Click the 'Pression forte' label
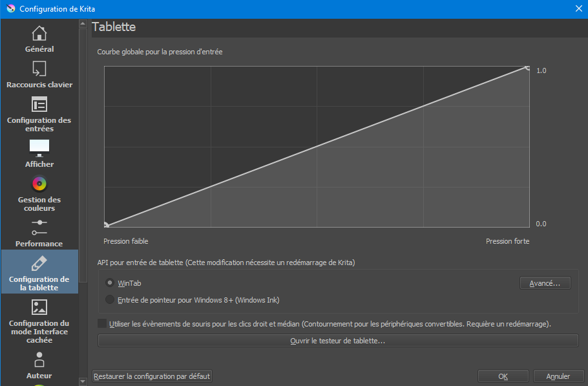 tap(507, 241)
